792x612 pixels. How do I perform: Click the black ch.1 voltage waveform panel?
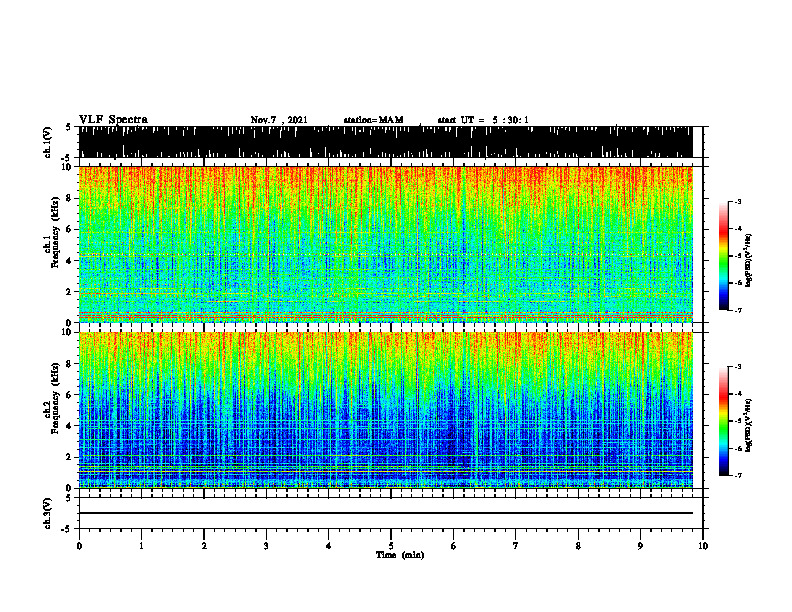pyautogui.click(x=385, y=142)
